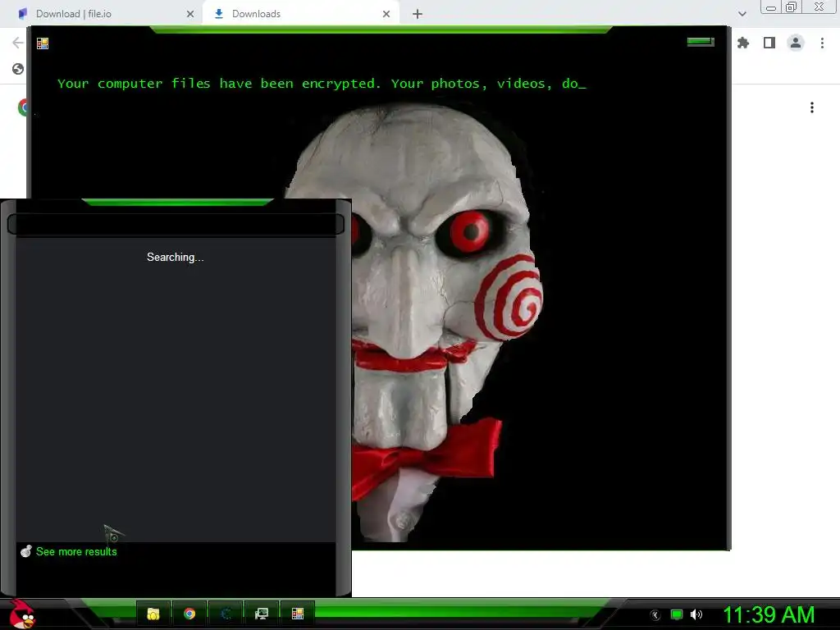
Task: Click the search icon beside See more results
Action: (x=25, y=550)
